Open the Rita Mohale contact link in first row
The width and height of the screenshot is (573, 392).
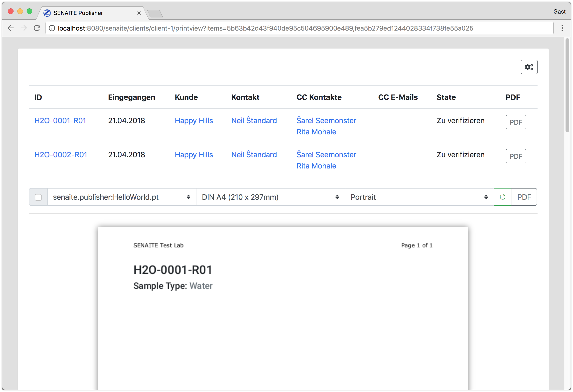(x=316, y=132)
